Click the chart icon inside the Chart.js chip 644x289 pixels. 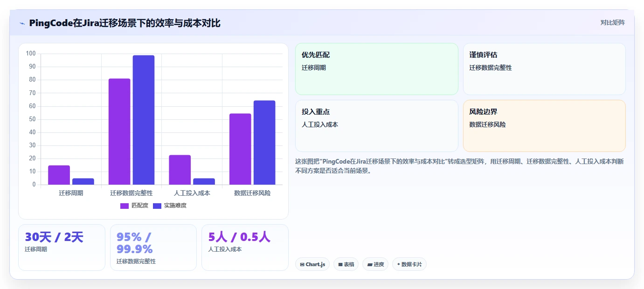tap(302, 264)
